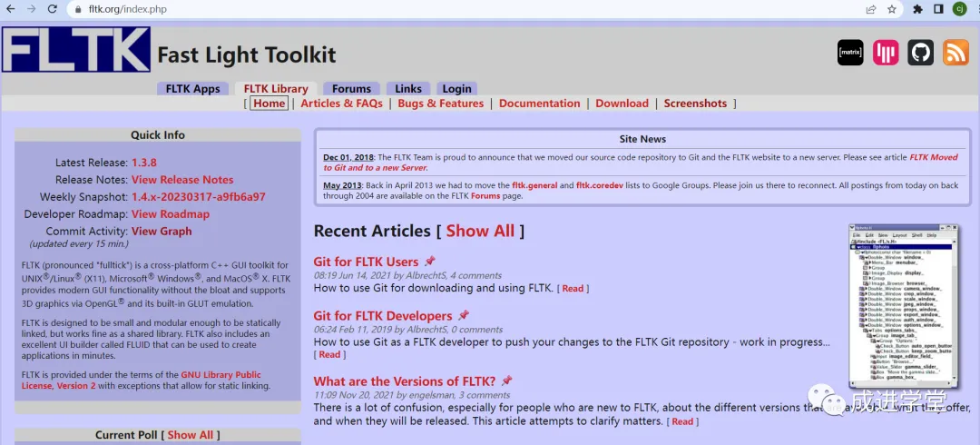The width and height of the screenshot is (980, 445).
Task: Open the Forums tab
Action: 351,89
